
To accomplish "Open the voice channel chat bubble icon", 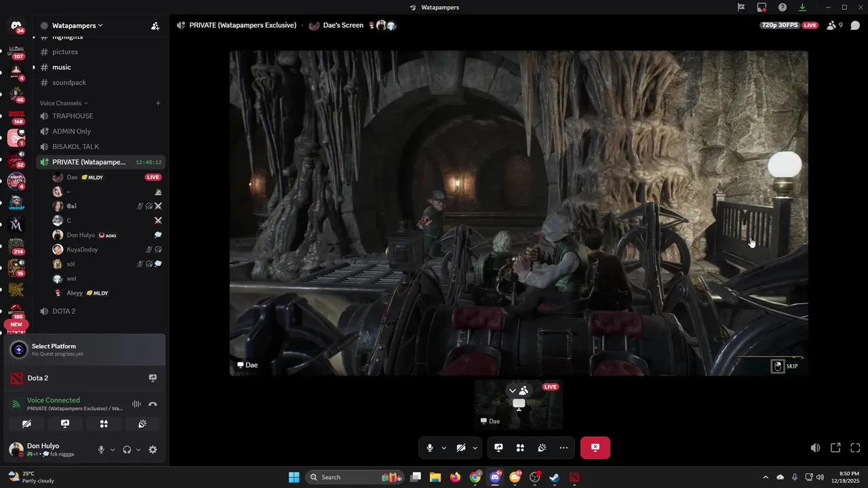I will tap(855, 25).
